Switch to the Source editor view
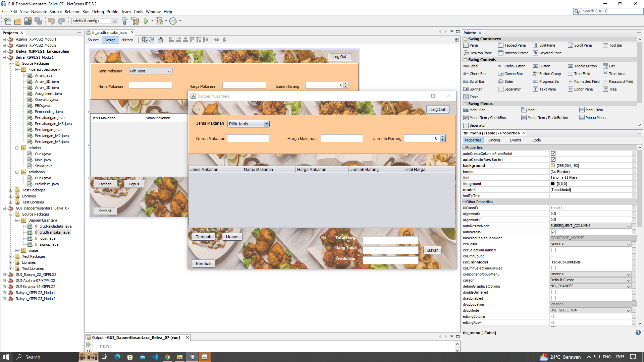 (x=93, y=40)
